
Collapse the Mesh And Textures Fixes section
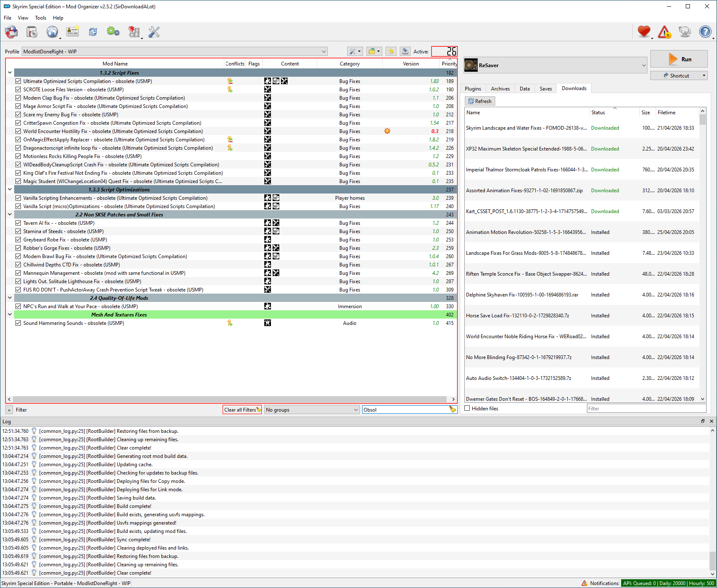pyautogui.click(x=10, y=314)
